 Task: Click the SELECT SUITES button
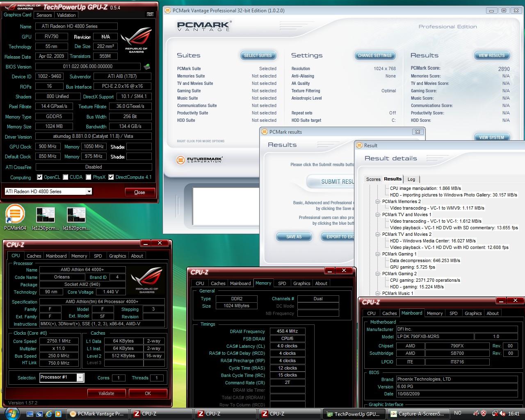[x=258, y=55]
